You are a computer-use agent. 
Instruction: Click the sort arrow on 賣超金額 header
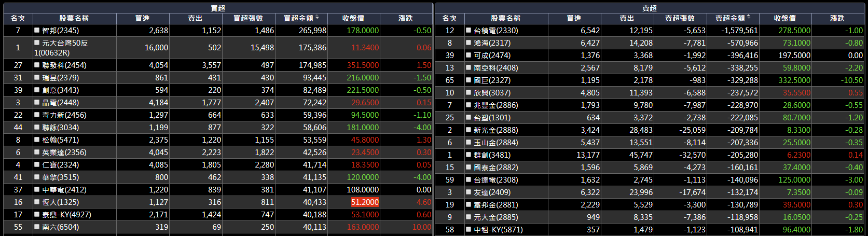[749, 17]
